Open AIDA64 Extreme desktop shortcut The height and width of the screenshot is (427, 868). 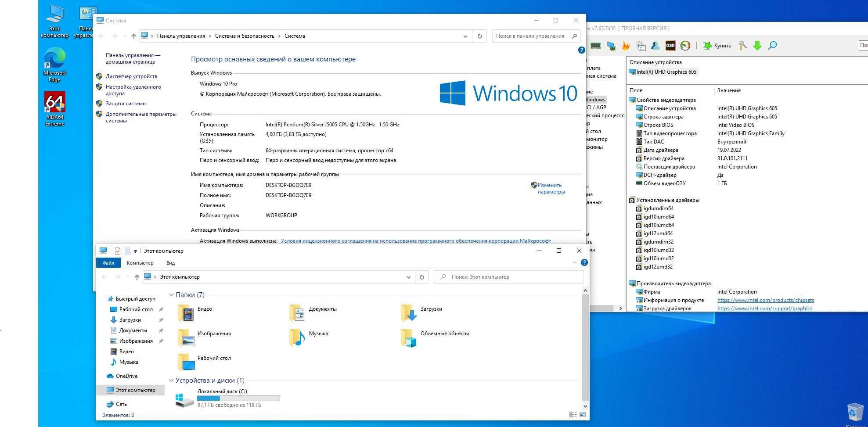[54, 109]
